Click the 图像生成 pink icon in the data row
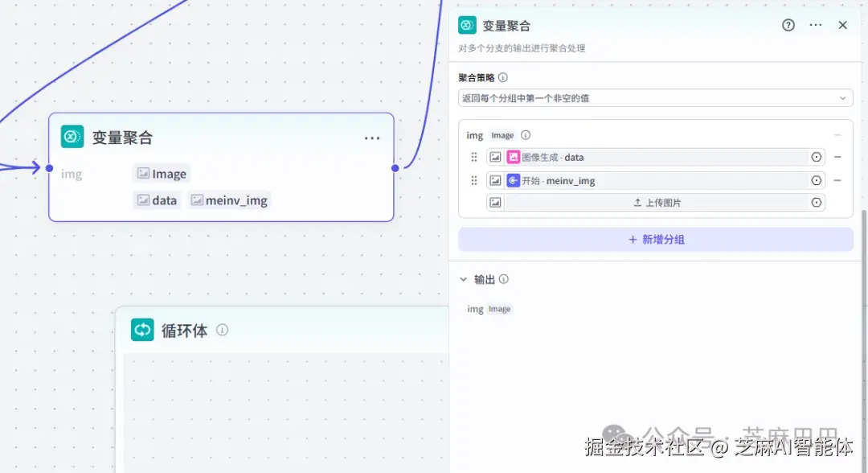Viewport: 868px width, 473px height. point(513,157)
